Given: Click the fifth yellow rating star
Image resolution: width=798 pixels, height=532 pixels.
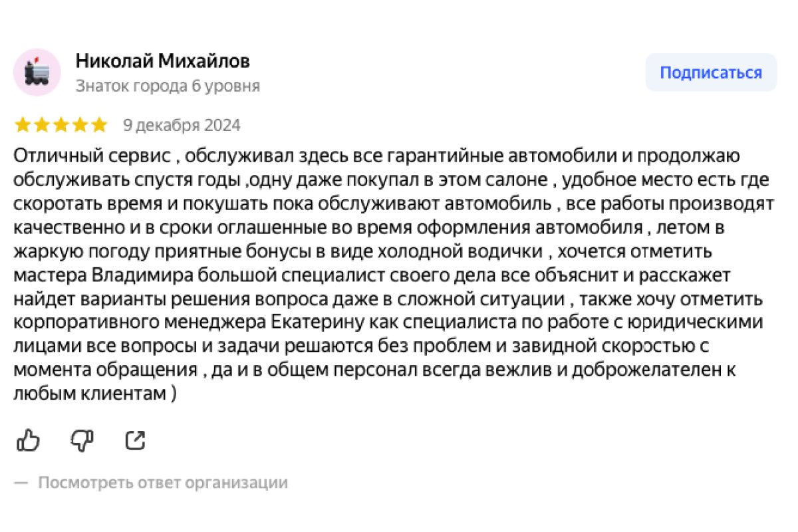Looking at the screenshot, I should 99,125.
